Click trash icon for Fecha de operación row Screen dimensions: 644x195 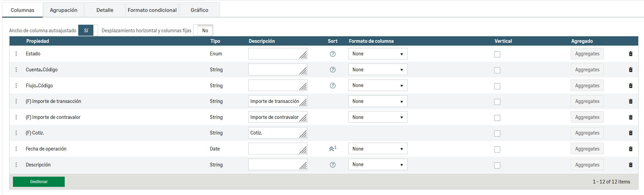[630, 149]
